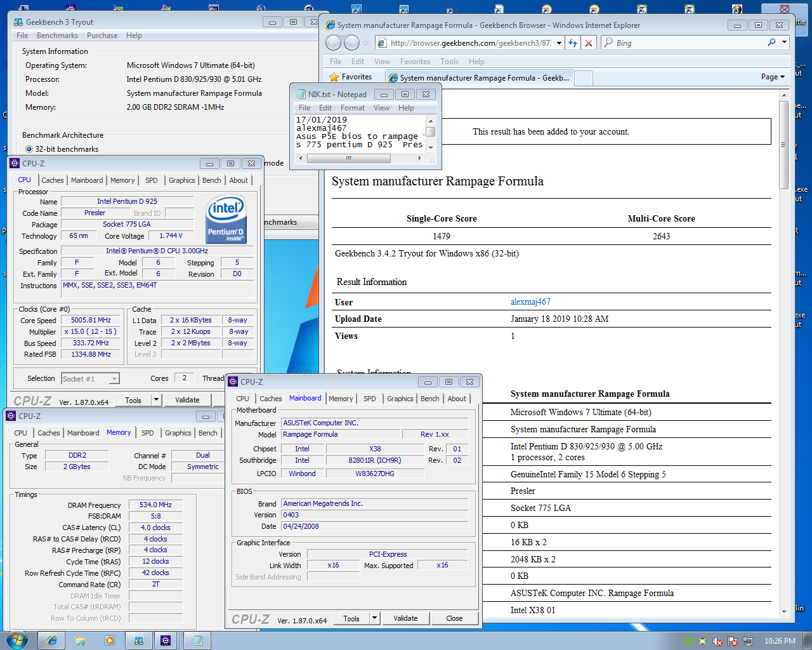Click the Geekbench taskbar icon
This screenshot has width=812, height=650.
coord(138,640)
